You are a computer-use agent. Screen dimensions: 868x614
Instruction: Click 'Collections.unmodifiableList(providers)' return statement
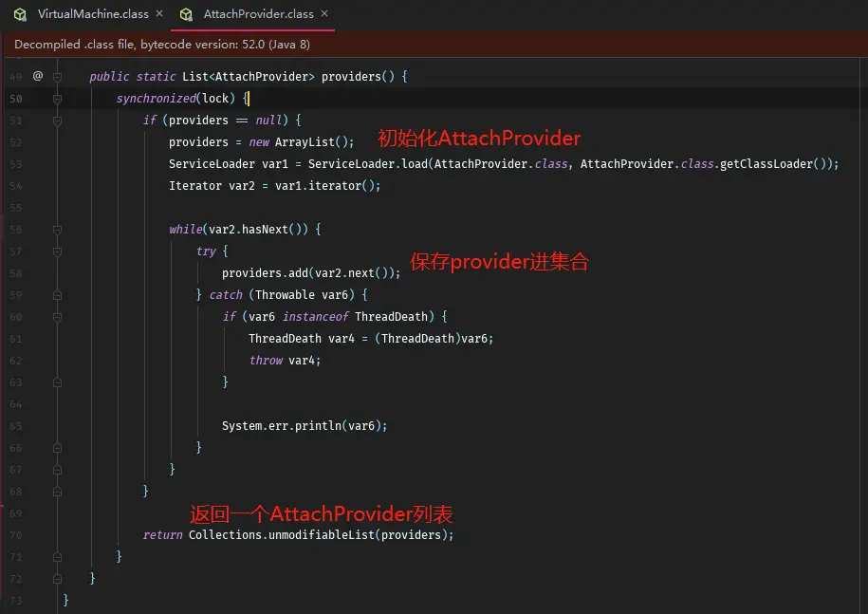pos(318,535)
